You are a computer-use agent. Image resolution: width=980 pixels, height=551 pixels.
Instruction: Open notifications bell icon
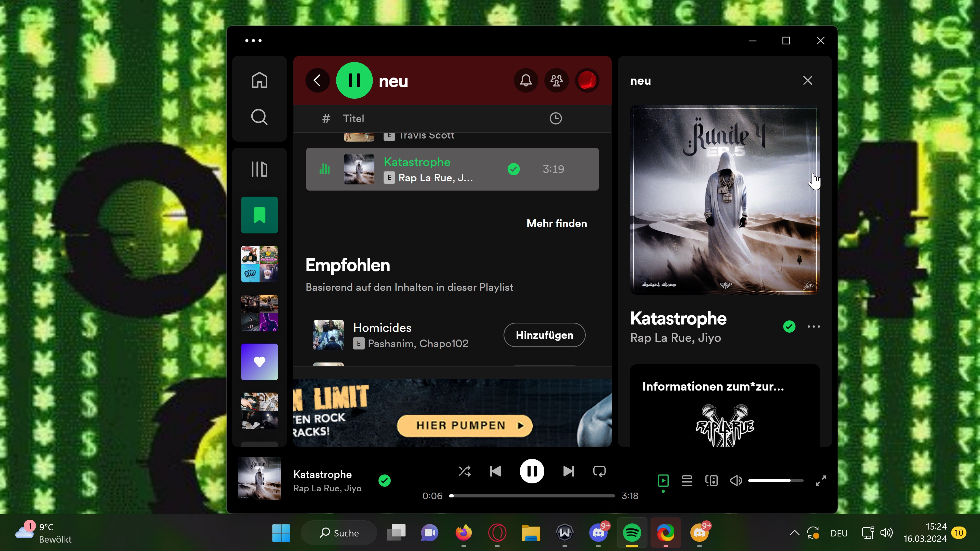pyautogui.click(x=526, y=80)
